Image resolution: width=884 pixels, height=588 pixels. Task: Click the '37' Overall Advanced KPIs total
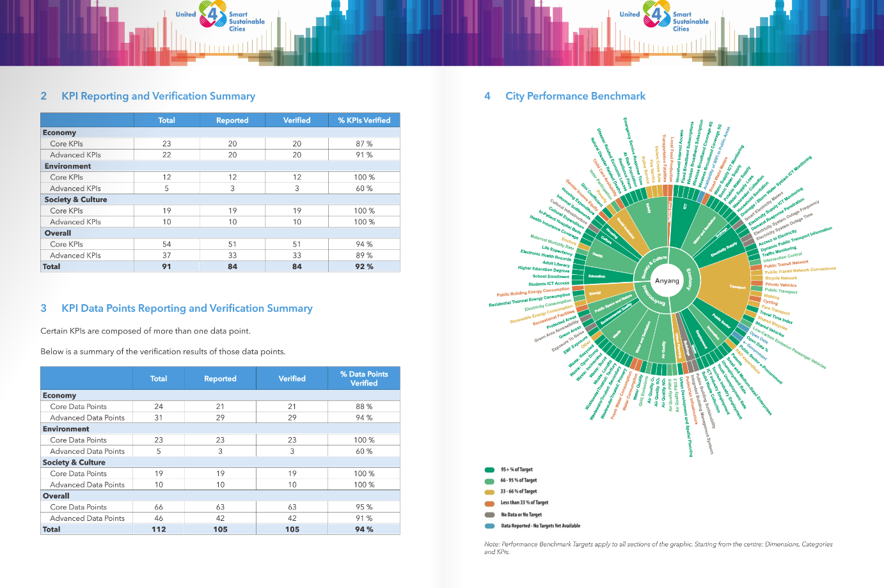[x=166, y=256]
